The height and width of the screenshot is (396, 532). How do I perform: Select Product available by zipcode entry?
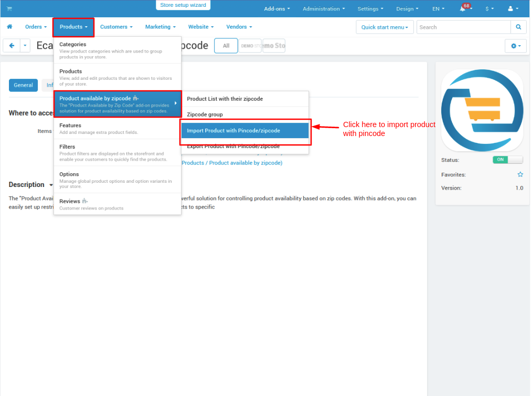(118, 105)
